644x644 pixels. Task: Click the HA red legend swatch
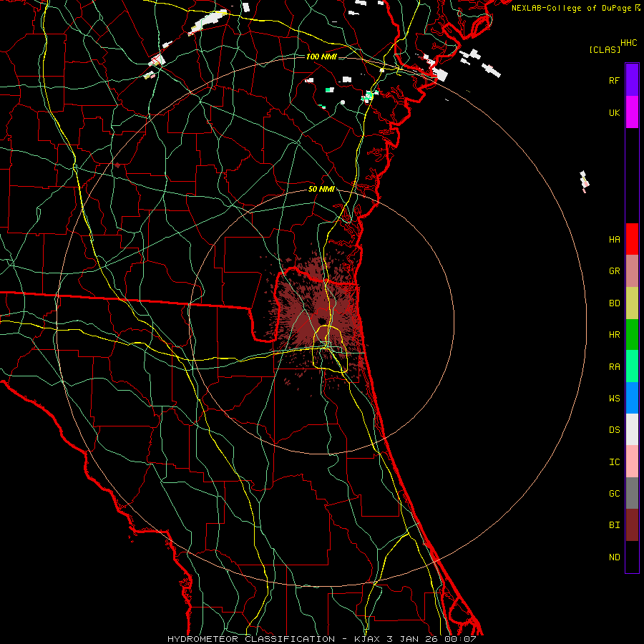pyautogui.click(x=632, y=239)
